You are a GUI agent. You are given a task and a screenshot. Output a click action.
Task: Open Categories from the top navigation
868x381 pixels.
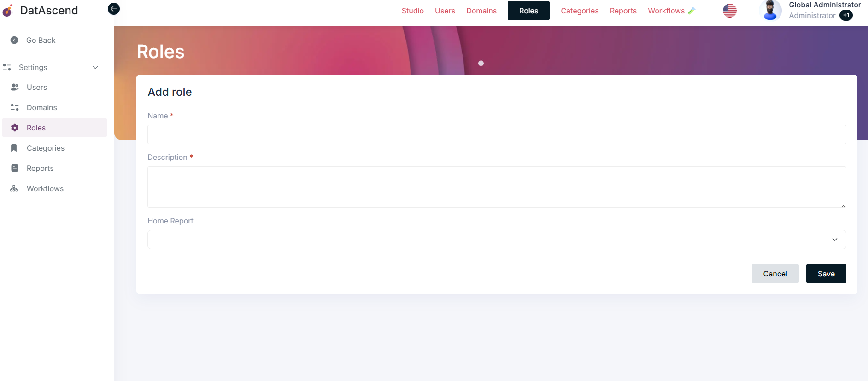[579, 11]
